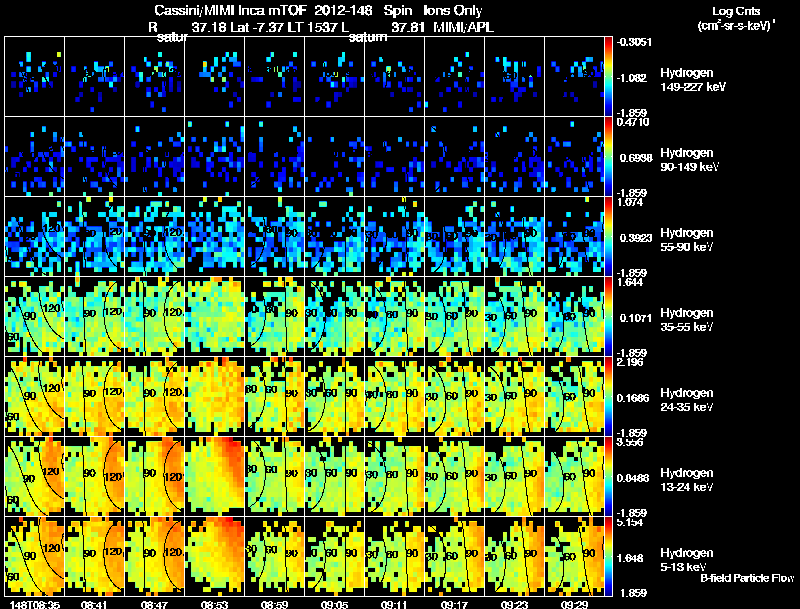This screenshot has width=800, height=609.
Task: Click the 09:29 time label
Action: [574, 604]
